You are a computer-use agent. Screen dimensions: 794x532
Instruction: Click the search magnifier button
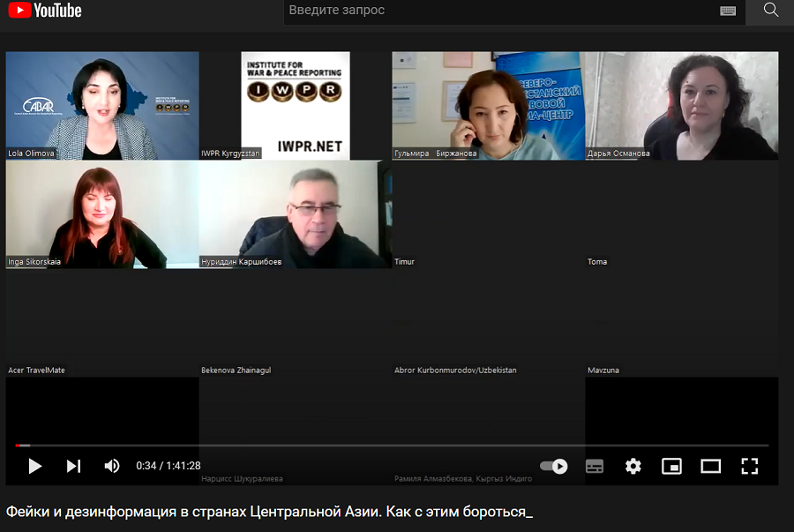tap(770, 11)
